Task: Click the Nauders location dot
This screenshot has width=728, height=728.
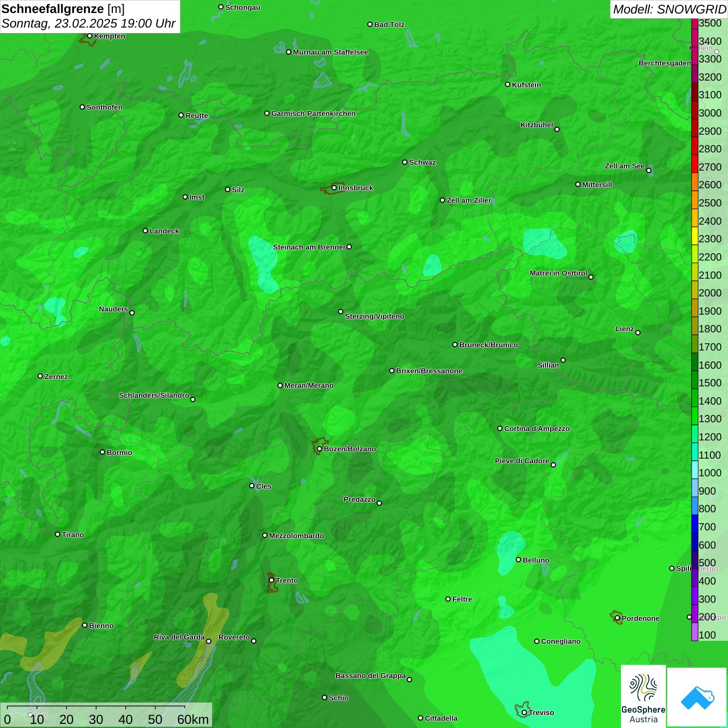Action: click(x=132, y=313)
